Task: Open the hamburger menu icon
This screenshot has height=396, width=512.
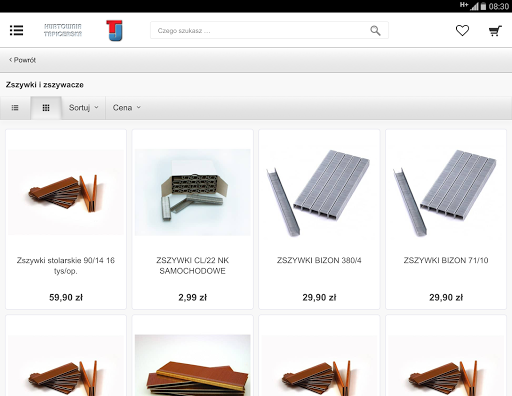Action: 16,30
